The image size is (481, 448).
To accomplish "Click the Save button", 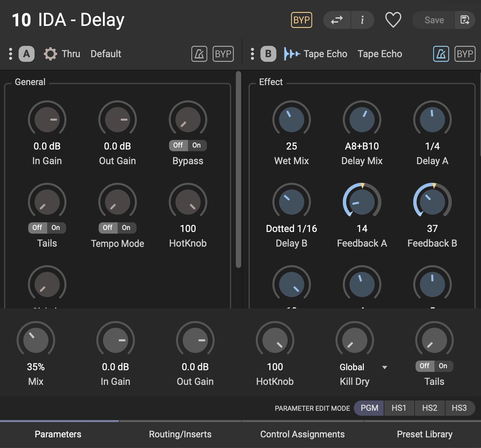I will 434,20.
